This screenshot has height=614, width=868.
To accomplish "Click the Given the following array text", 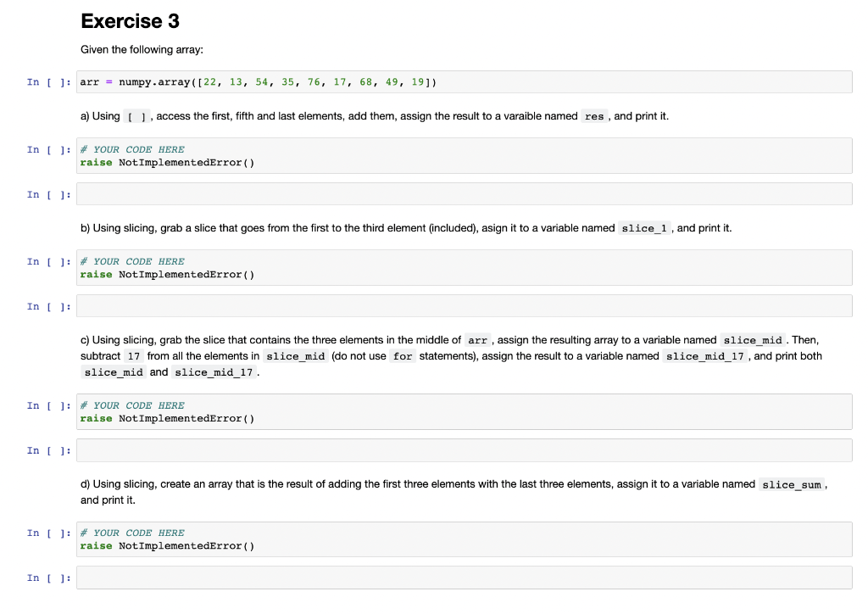I will (x=142, y=49).
